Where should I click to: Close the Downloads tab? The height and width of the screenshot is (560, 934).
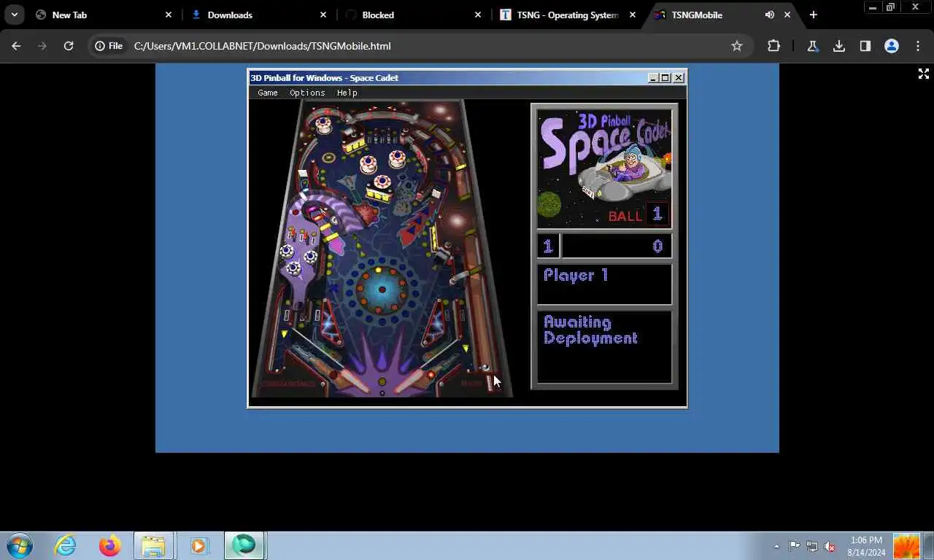pos(323,15)
